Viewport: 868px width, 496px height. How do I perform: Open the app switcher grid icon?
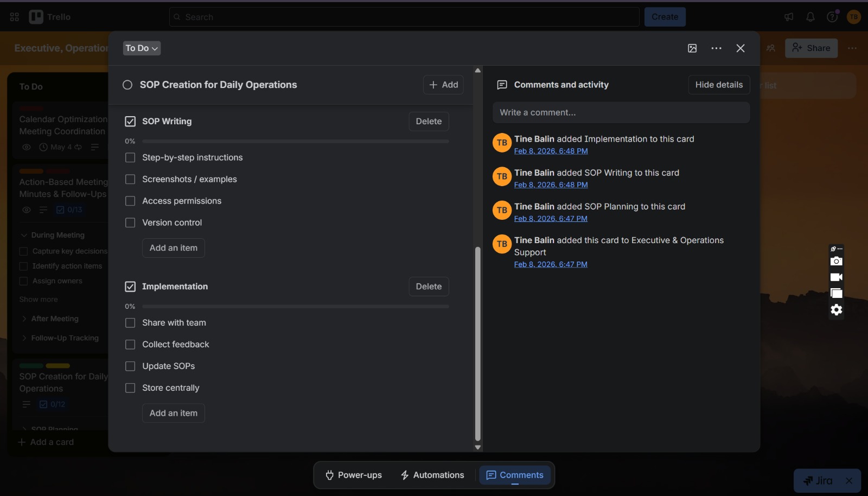tap(15, 17)
